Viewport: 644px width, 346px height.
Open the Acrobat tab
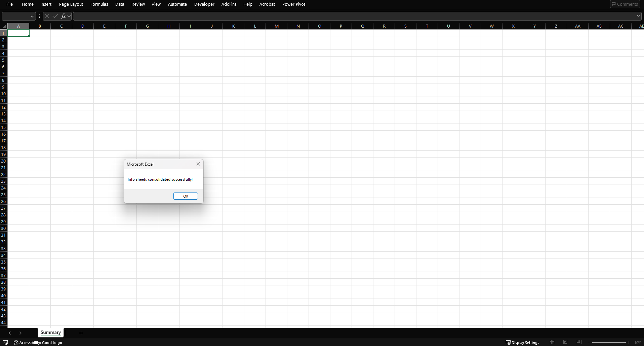267,4
